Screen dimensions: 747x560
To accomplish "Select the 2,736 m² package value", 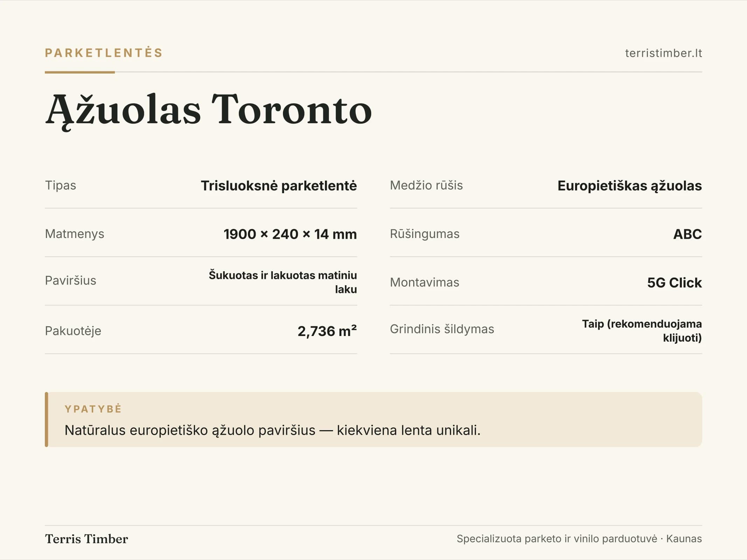I will pos(327,331).
